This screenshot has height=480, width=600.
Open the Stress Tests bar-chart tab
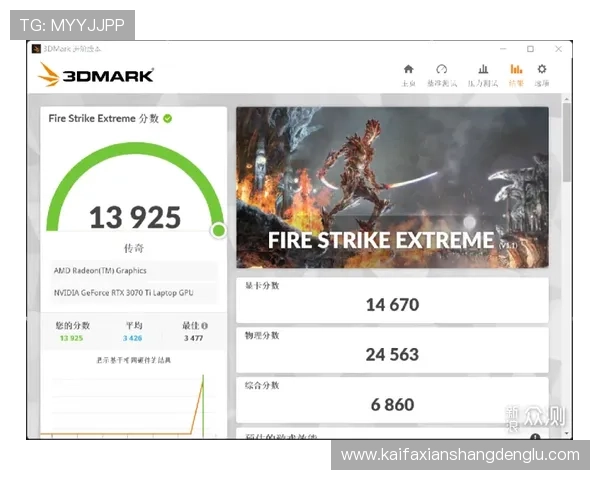coord(483,69)
